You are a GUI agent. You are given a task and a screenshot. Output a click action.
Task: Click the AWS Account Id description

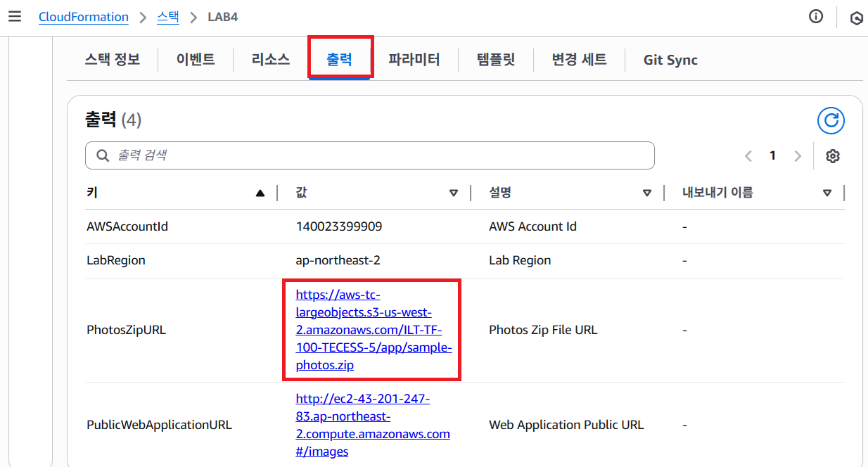coord(532,226)
